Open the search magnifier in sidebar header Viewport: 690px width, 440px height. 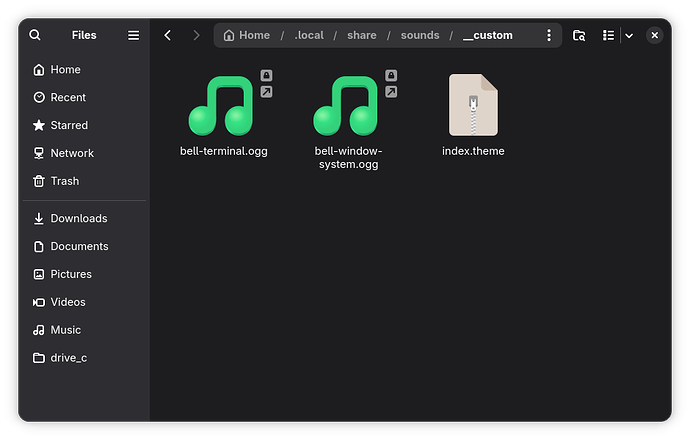(x=35, y=35)
